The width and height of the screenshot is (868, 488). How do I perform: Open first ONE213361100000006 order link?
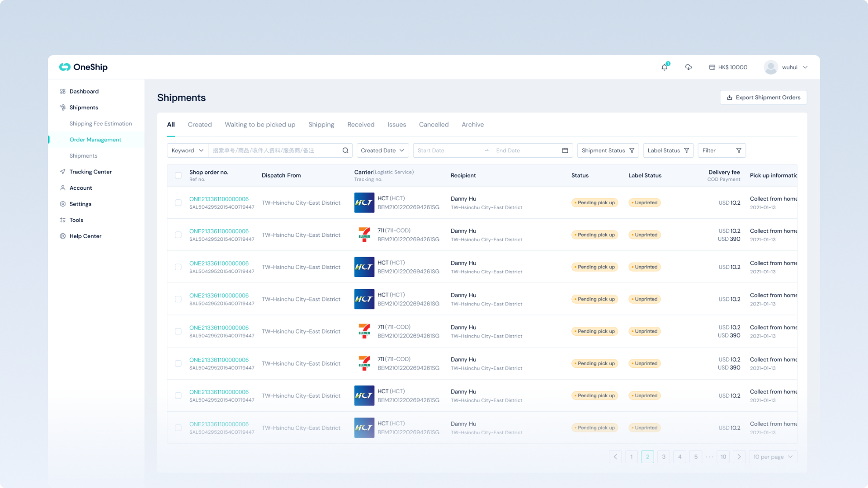[219, 199]
